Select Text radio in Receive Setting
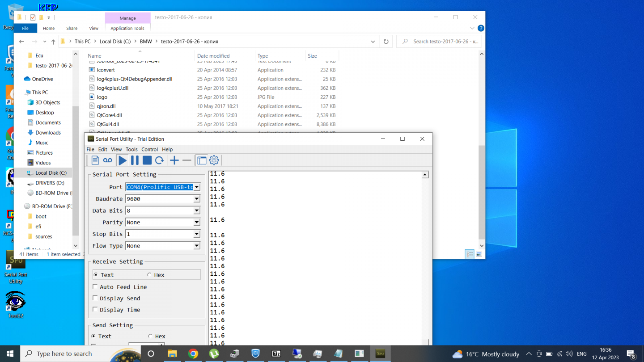Screen dimensions: 644x362 tap(96, 275)
